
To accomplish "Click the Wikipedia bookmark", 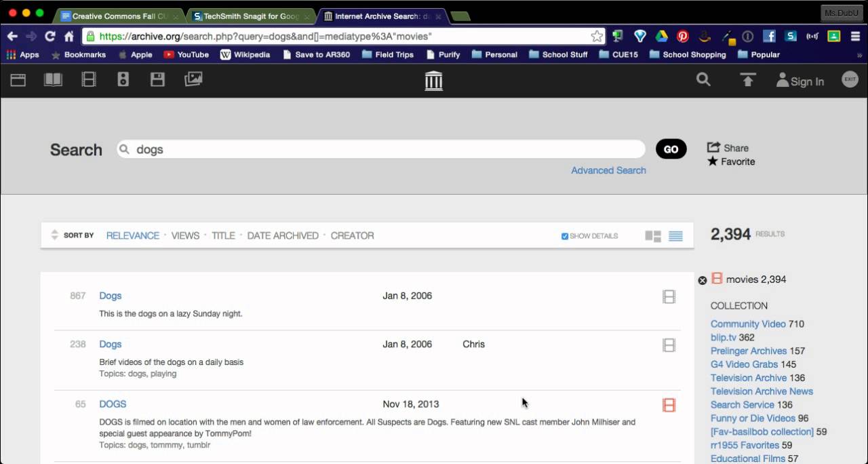I will pyautogui.click(x=245, y=54).
